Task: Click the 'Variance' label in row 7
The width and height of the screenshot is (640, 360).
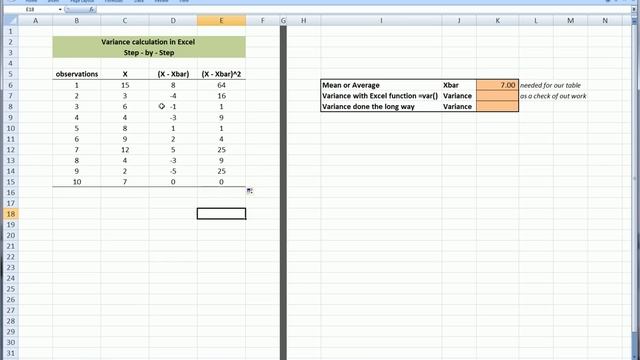Action: (x=459, y=96)
